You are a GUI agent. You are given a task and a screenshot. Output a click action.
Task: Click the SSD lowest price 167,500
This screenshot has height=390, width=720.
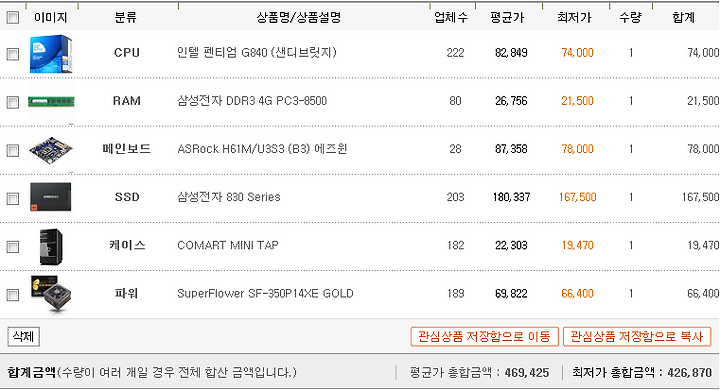(577, 197)
